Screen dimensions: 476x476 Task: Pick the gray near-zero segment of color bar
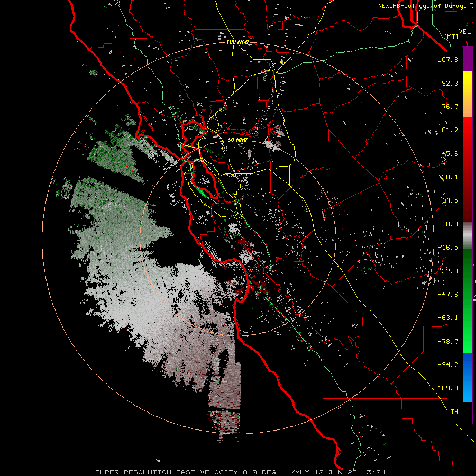(x=467, y=235)
